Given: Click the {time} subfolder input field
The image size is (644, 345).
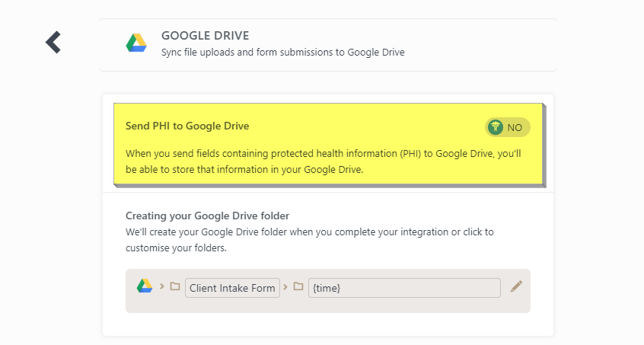Looking at the screenshot, I should [404, 288].
